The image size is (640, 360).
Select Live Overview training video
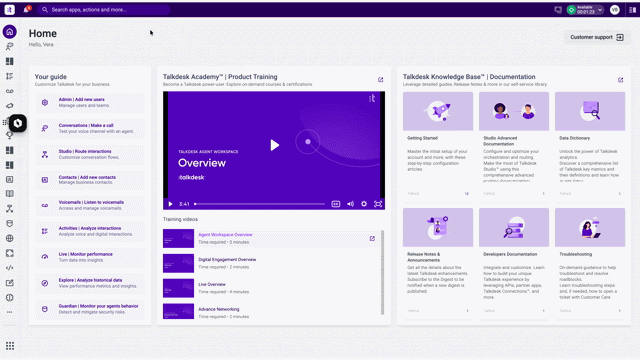pos(271,288)
